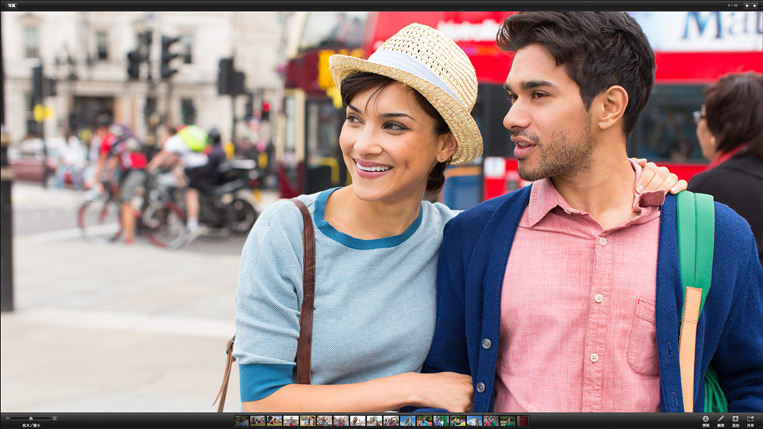Select the last dark red filmstrip thumbnail
This screenshot has height=429, width=763.
(522, 421)
